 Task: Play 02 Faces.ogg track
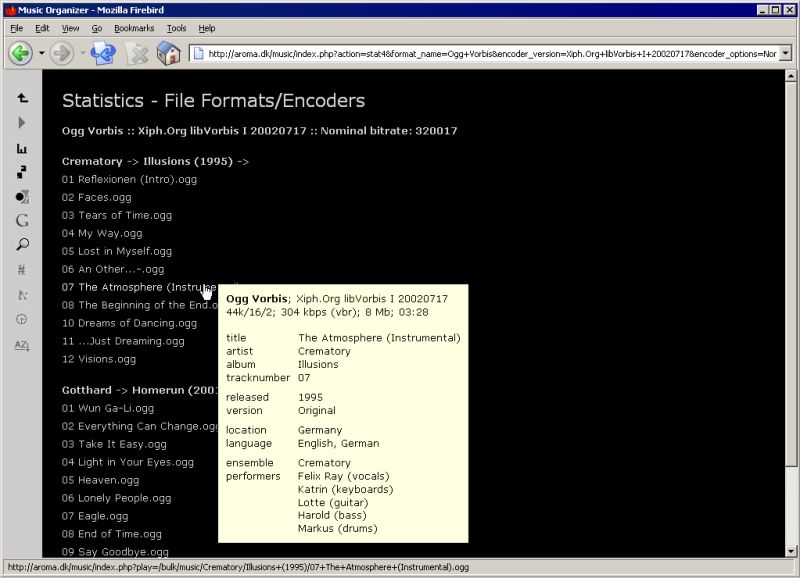pos(96,197)
